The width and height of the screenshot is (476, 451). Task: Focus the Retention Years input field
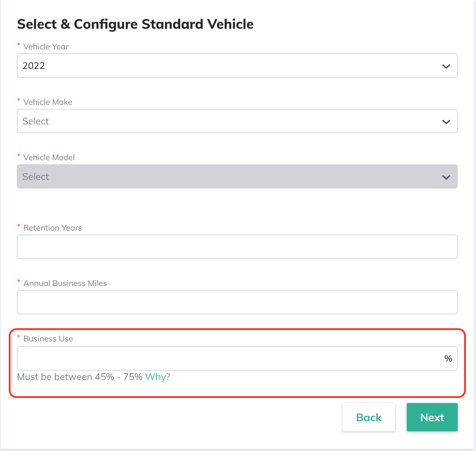click(x=237, y=247)
